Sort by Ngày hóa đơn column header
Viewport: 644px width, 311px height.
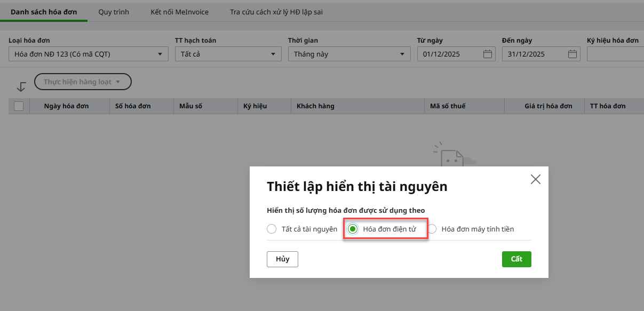click(x=66, y=106)
